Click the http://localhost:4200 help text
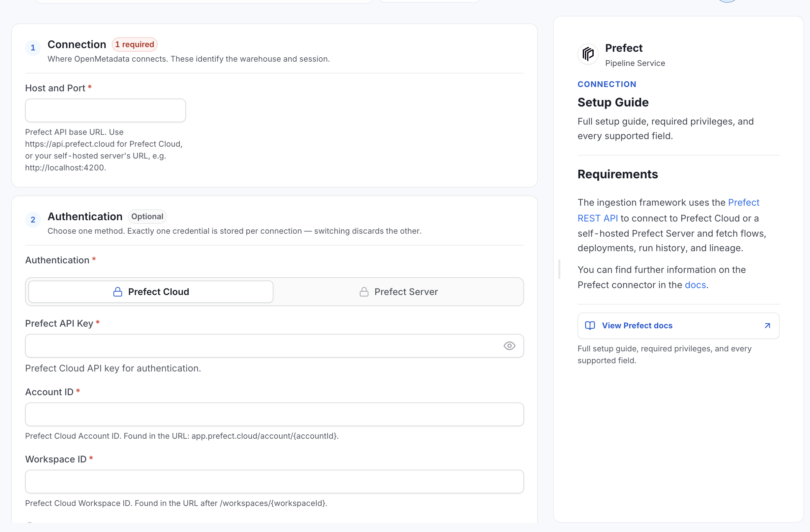 (66, 168)
